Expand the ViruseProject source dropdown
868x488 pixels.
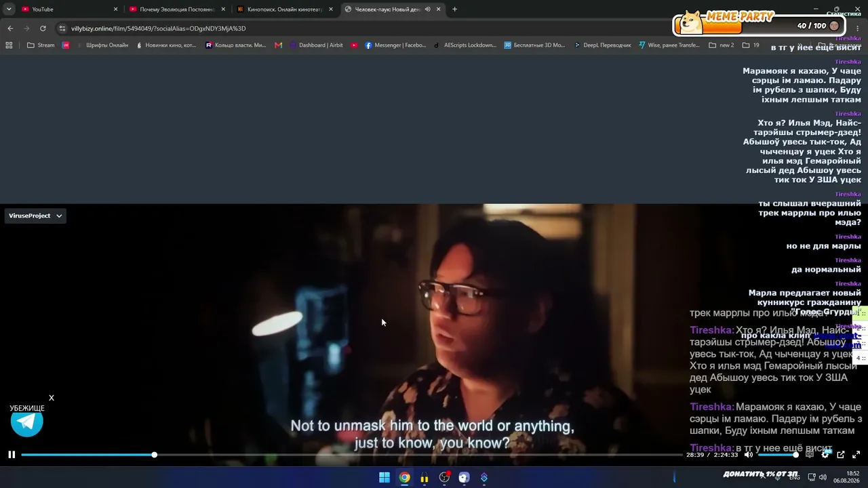(x=35, y=216)
